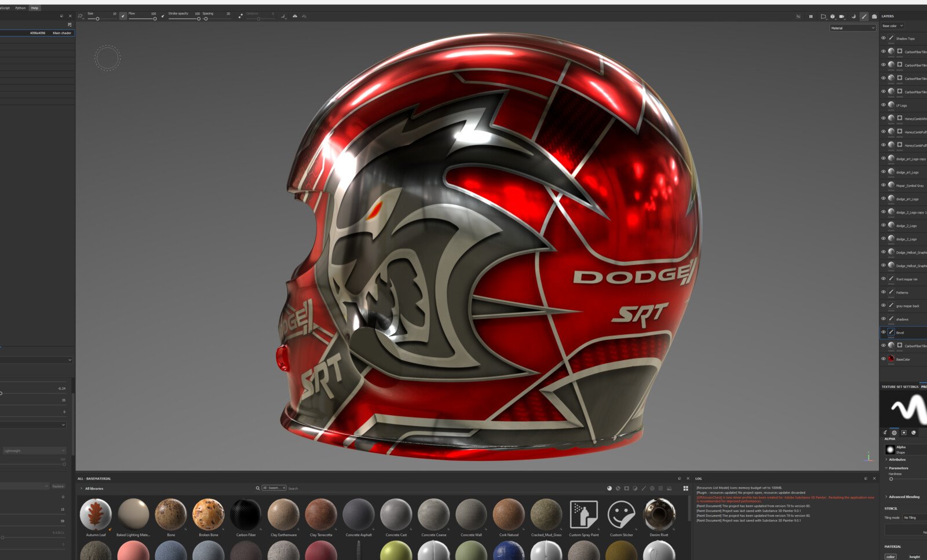Hide the Patterns layer
The height and width of the screenshot is (560, 927).
pos(884,292)
